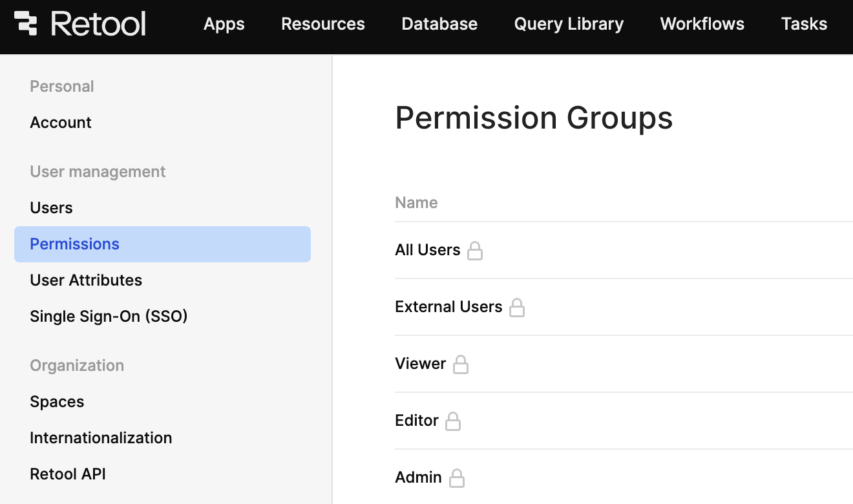Open Internationalization settings
The width and height of the screenshot is (853, 504).
click(x=101, y=437)
